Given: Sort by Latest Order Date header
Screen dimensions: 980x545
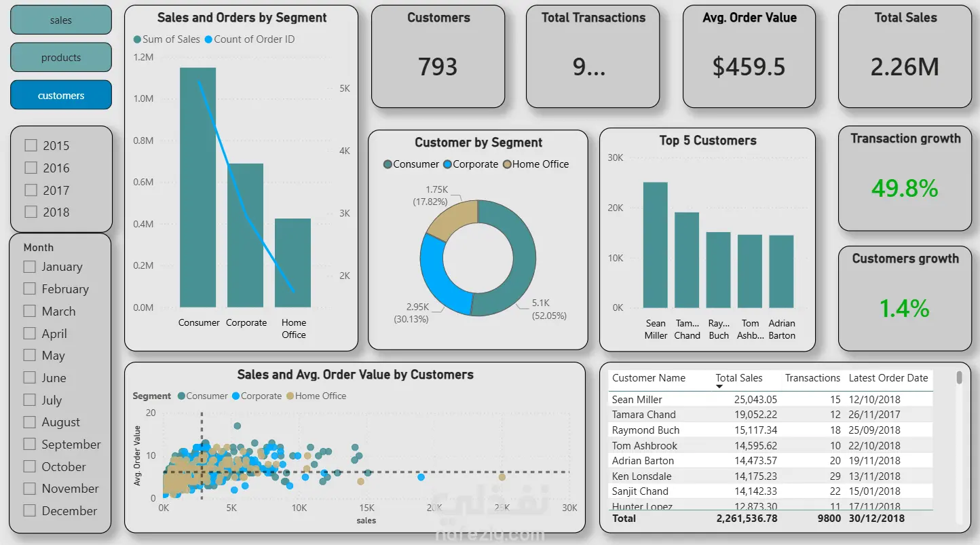Looking at the screenshot, I should coord(888,378).
